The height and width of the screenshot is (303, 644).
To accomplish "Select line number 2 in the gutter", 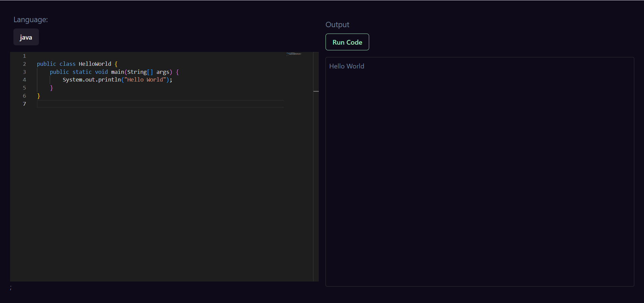I will [24, 64].
